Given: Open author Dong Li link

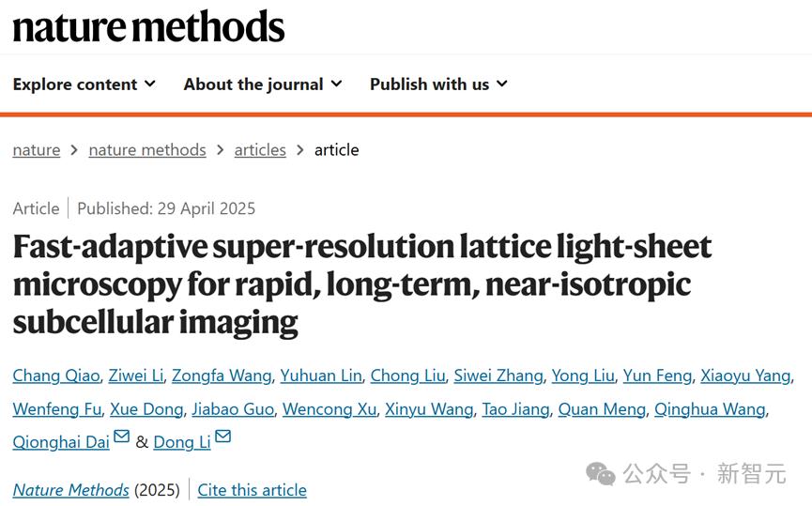Looking at the screenshot, I should (182, 441).
